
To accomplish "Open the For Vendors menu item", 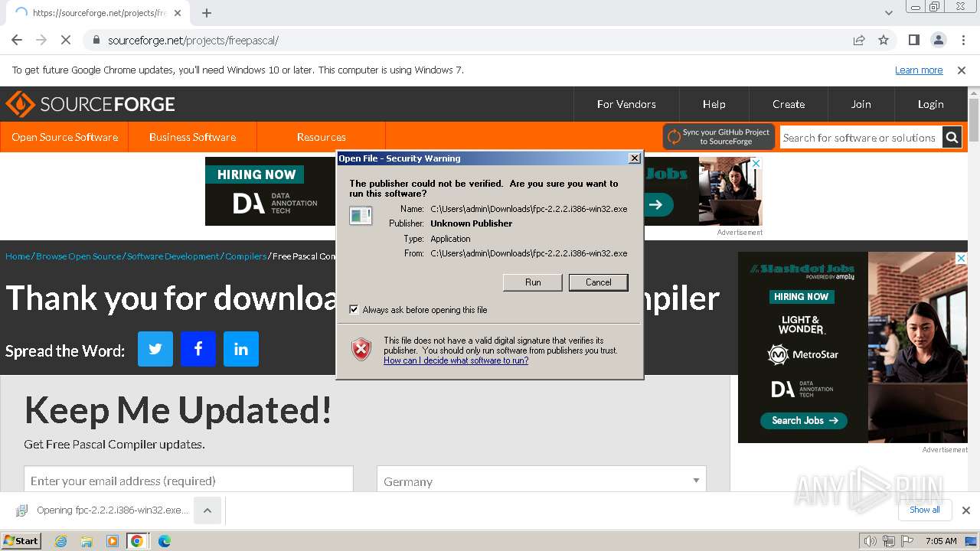I will click(626, 104).
